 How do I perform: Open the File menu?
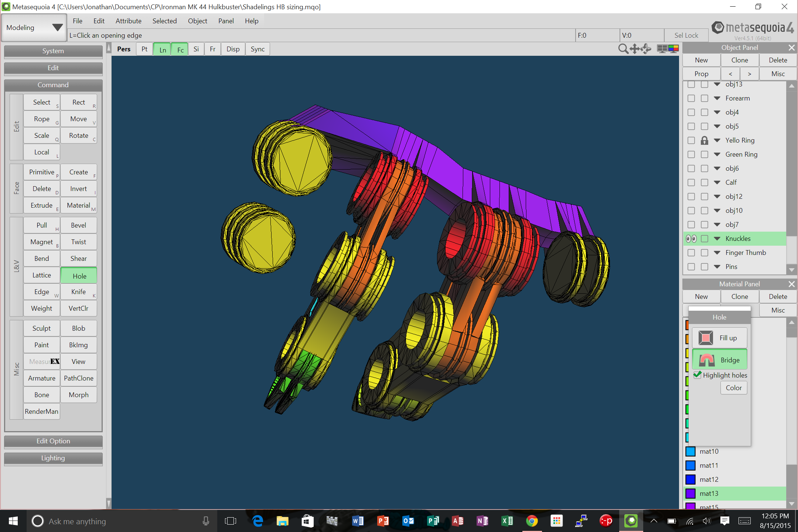(x=77, y=21)
